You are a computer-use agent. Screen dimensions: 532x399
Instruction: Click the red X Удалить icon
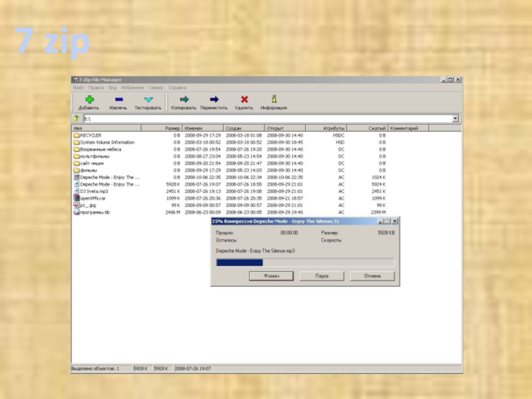pyautogui.click(x=244, y=99)
